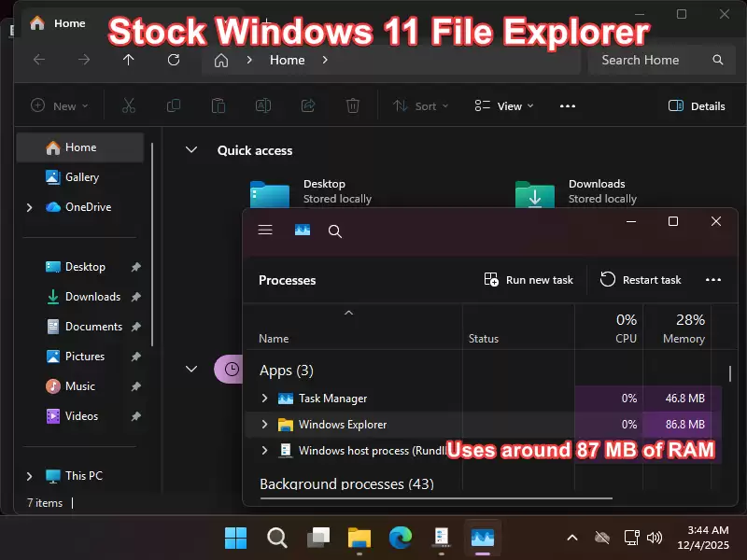Open search in Task Manager via magnifier icon

coord(335,231)
